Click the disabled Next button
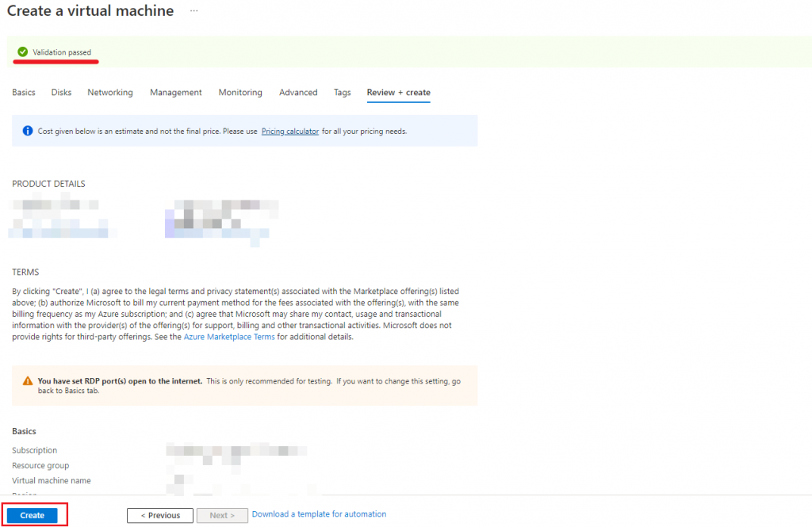Viewport: 812px width, 527px height. tap(222, 515)
